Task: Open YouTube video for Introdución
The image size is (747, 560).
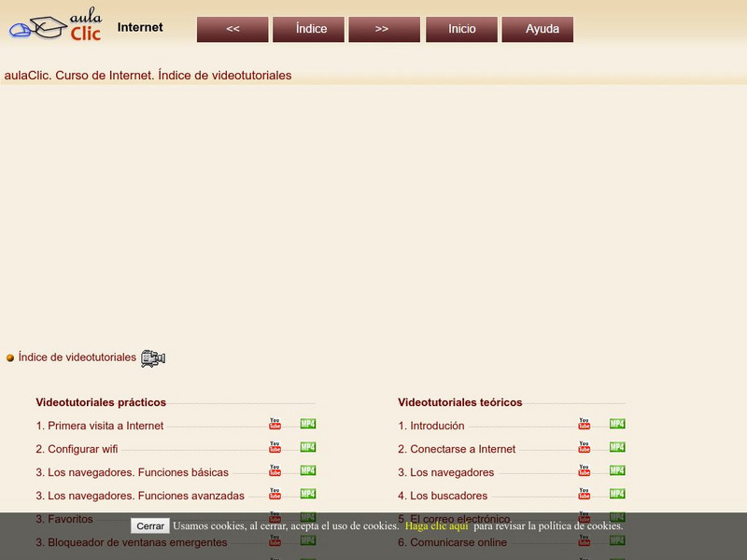Action: (585, 424)
